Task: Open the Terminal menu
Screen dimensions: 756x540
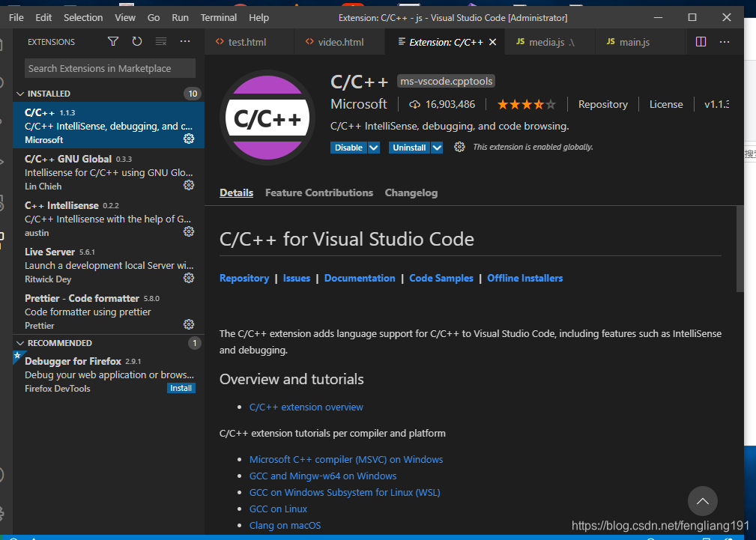Action: coord(219,17)
